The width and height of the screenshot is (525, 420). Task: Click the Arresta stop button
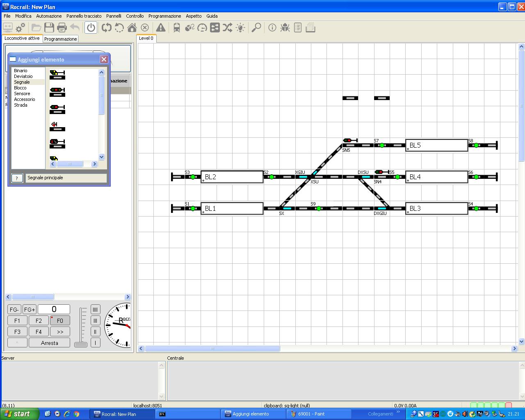click(x=49, y=343)
